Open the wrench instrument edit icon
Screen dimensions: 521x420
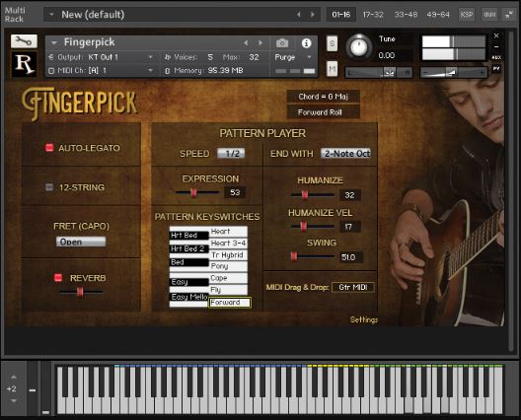(24, 41)
